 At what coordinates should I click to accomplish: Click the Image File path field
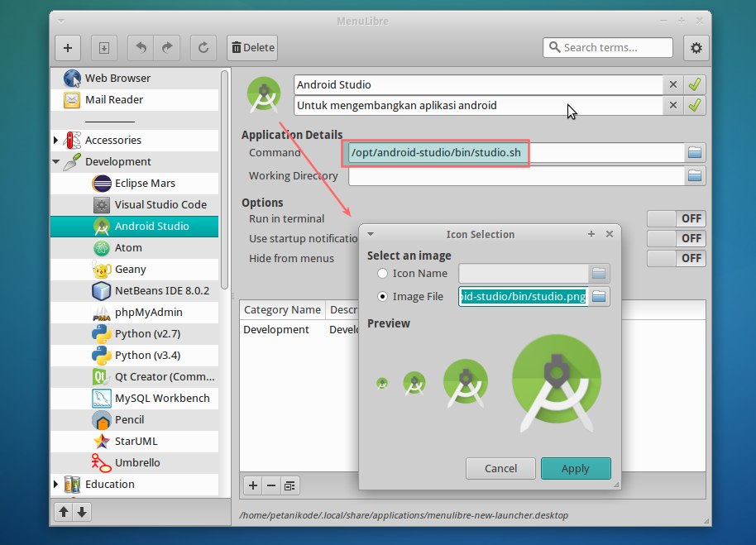pyautogui.click(x=523, y=296)
